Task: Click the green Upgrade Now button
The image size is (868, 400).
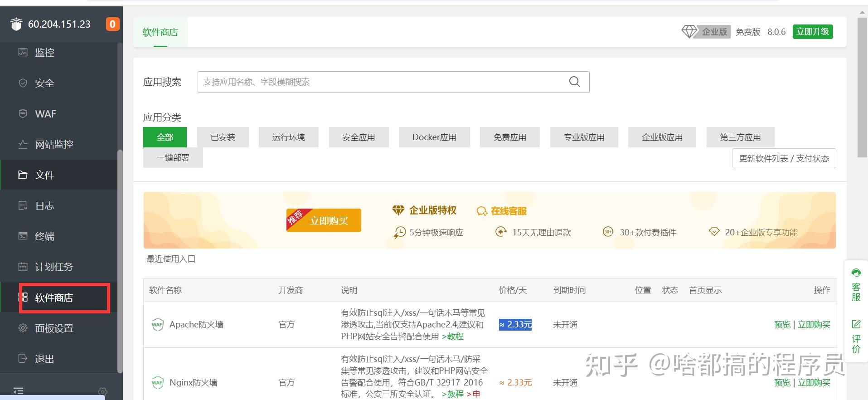Action: (813, 32)
